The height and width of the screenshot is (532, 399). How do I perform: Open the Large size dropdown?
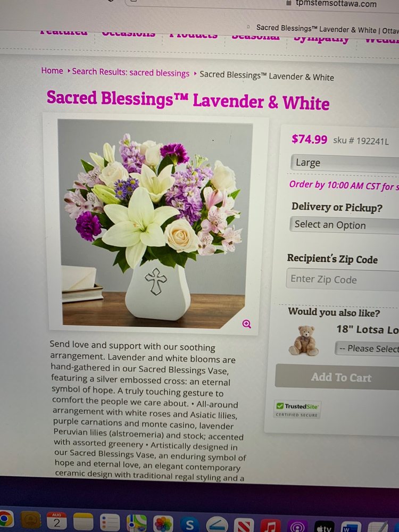(x=345, y=163)
